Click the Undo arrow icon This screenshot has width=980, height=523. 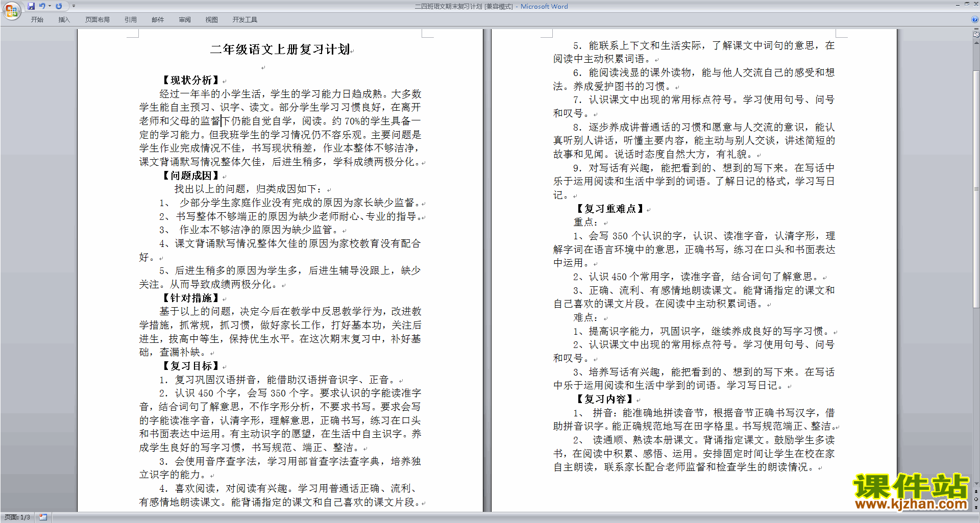pos(42,6)
